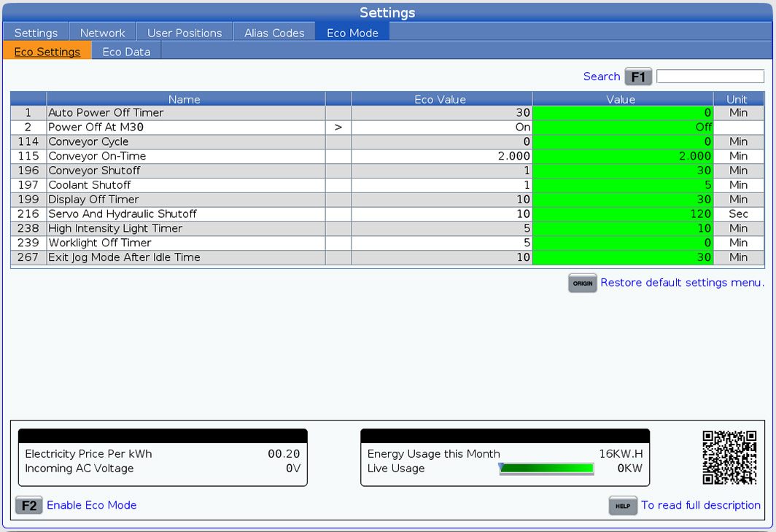Toggle Power Off At M30 value Off
Viewport: 776px width, 532px height.
[x=622, y=127]
